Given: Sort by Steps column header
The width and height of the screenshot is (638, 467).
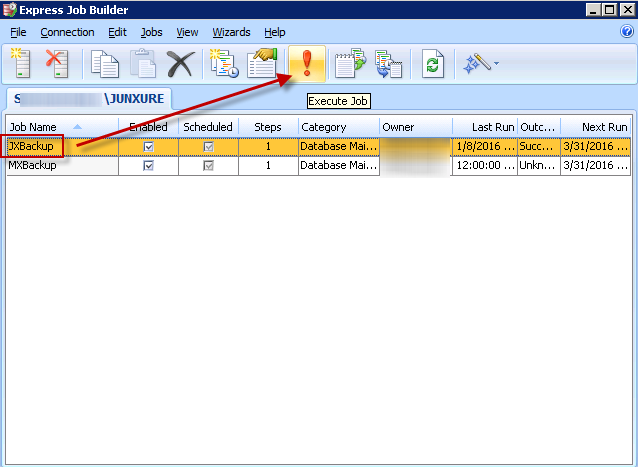Looking at the screenshot, I should pos(268,127).
